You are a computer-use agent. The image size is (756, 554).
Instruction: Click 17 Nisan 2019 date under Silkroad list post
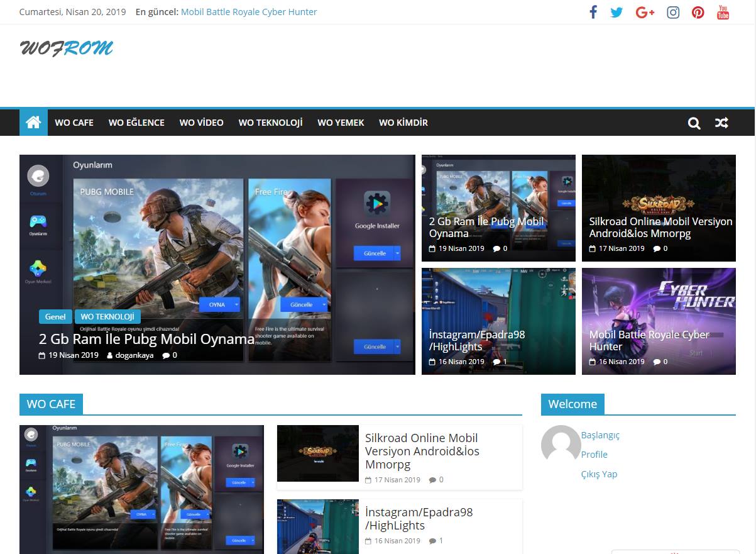click(x=393, y=480)
